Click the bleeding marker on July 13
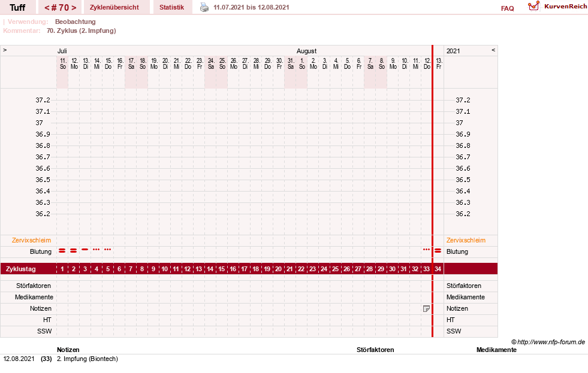The image size is (588, 373). click(x=85, y=250)
